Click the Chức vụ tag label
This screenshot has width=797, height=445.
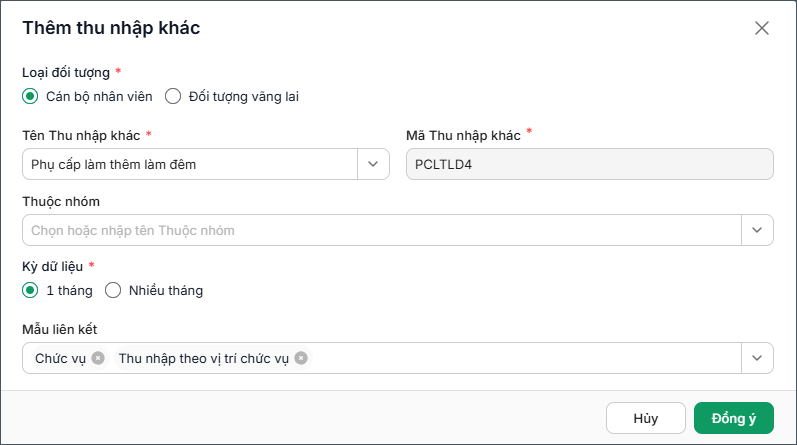(x=60, y=358)
